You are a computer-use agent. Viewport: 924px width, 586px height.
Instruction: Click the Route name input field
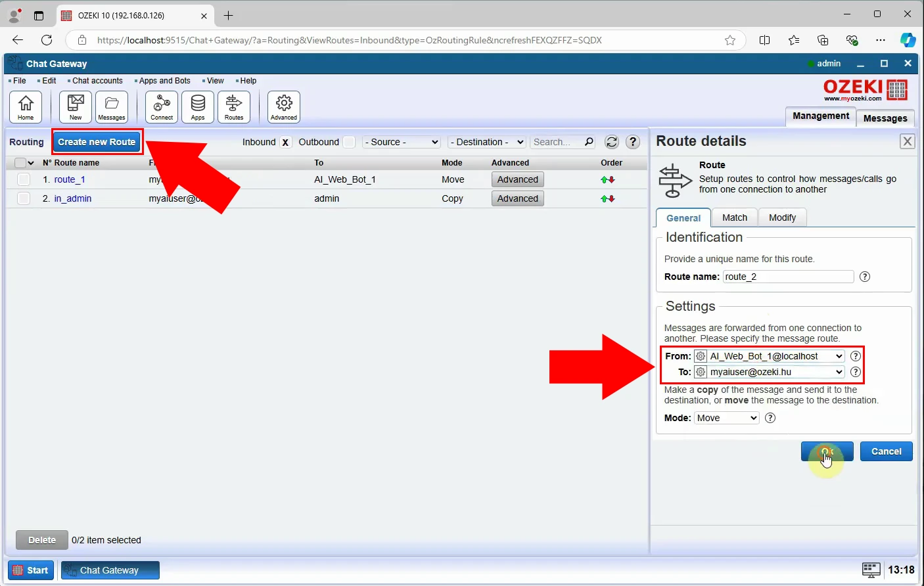[788, 277]
